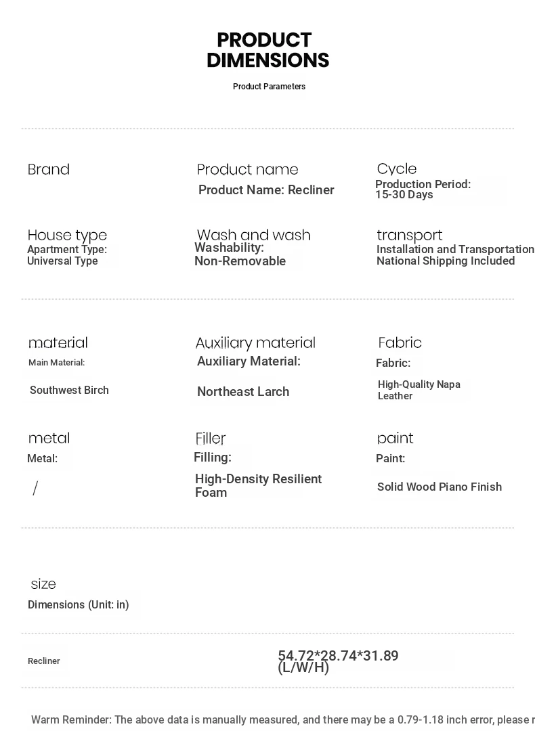Click the High-Quality Napa Leather fabric value

(x=419, y=390)
